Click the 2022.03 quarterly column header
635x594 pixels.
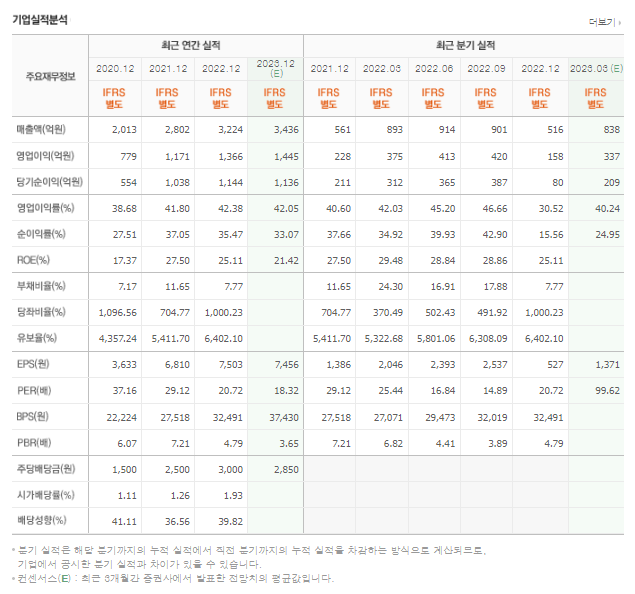click(x=382, y=69)
